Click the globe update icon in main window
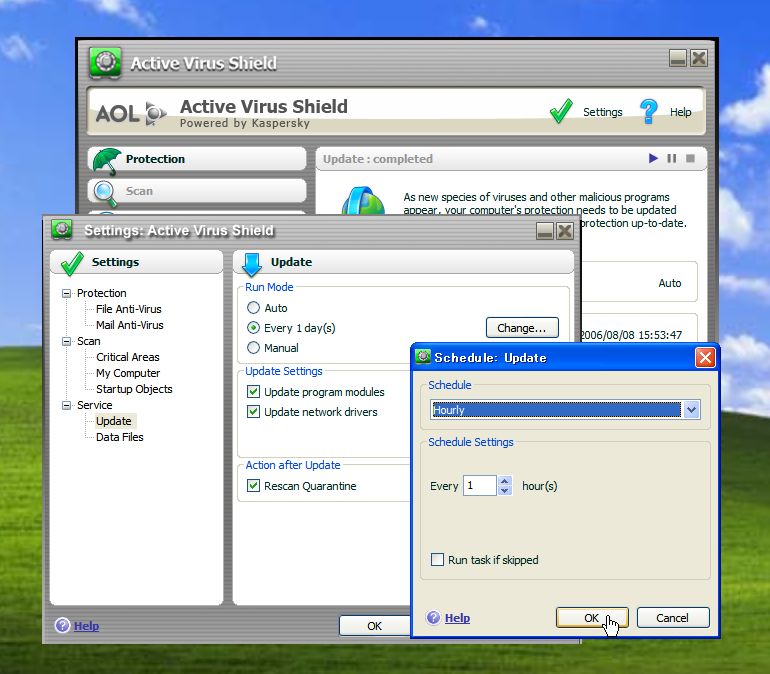 [x=363, y=200]
